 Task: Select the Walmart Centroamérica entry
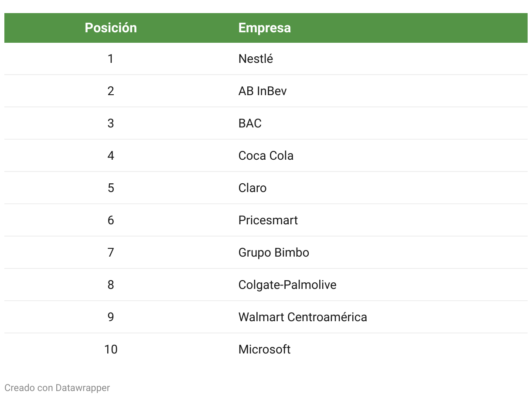[303, 317]
